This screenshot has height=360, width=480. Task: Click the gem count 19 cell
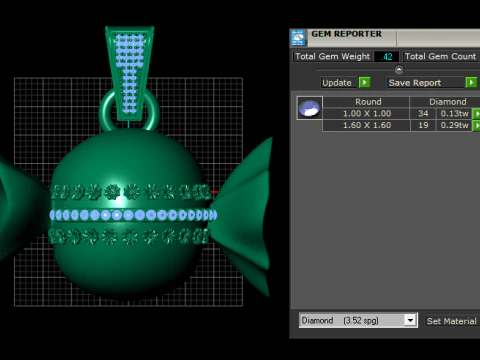[x=423, y=125]
